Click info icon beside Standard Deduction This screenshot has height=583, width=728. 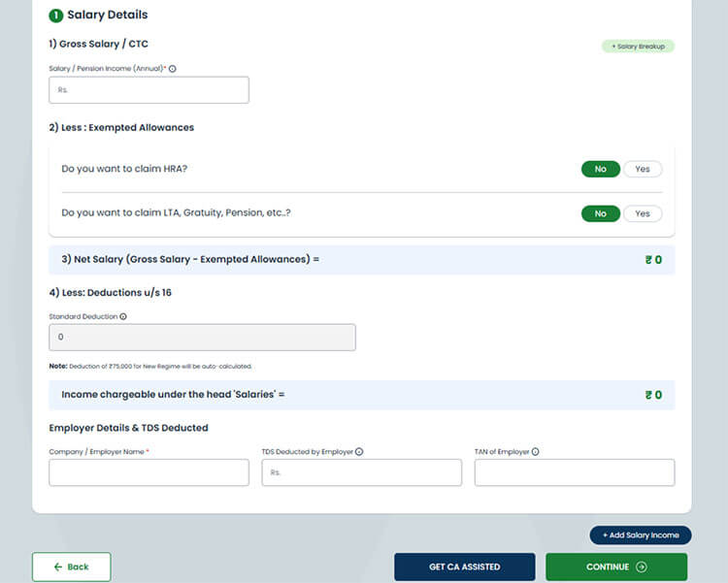coord(123,316)
